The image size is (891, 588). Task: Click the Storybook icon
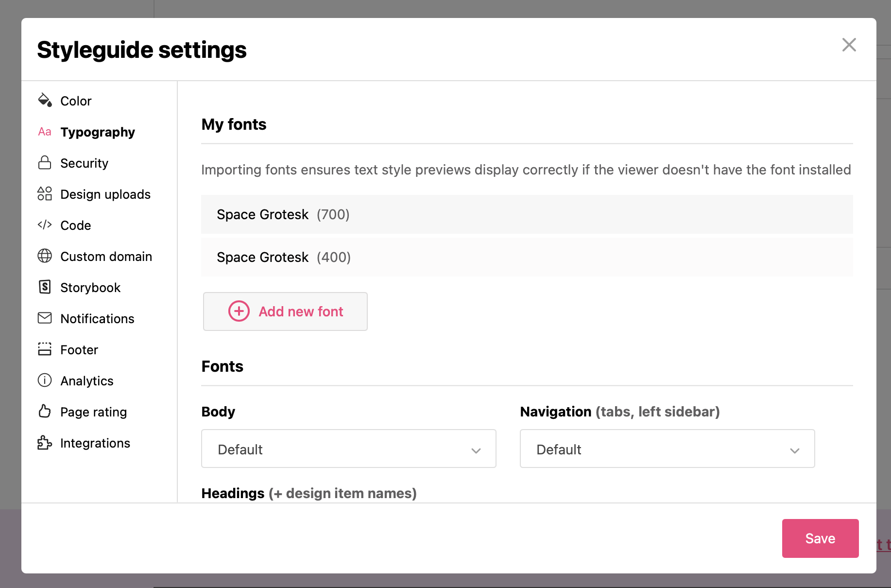[x=44, y=287]
